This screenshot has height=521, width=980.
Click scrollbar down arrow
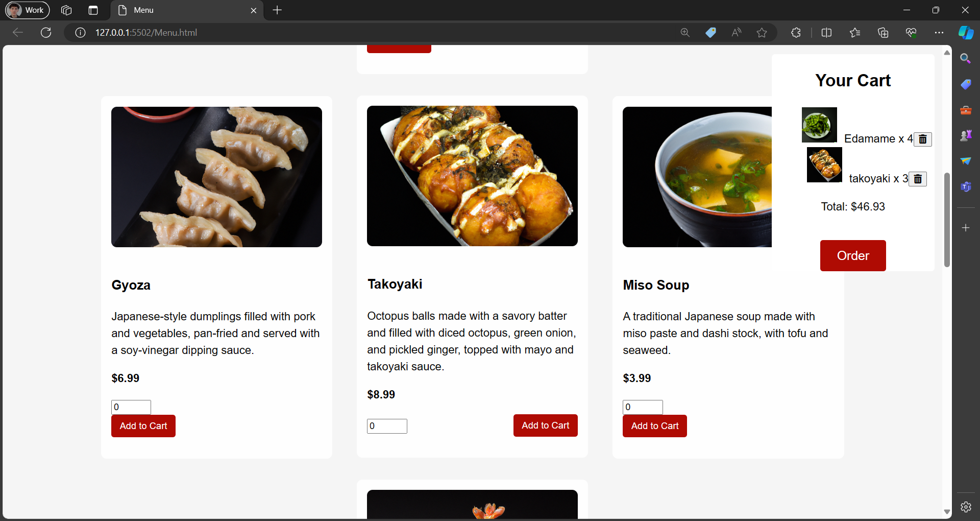(947, 512)
